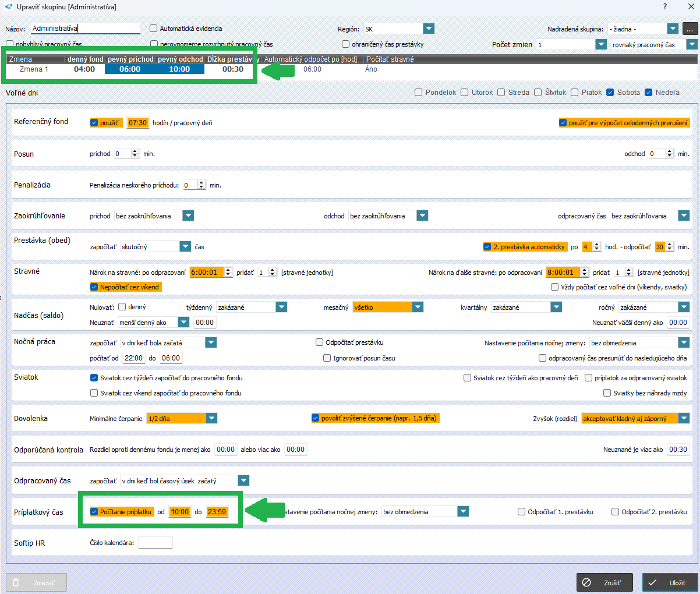Click the help question mark icon

click(x=665, y=7)
